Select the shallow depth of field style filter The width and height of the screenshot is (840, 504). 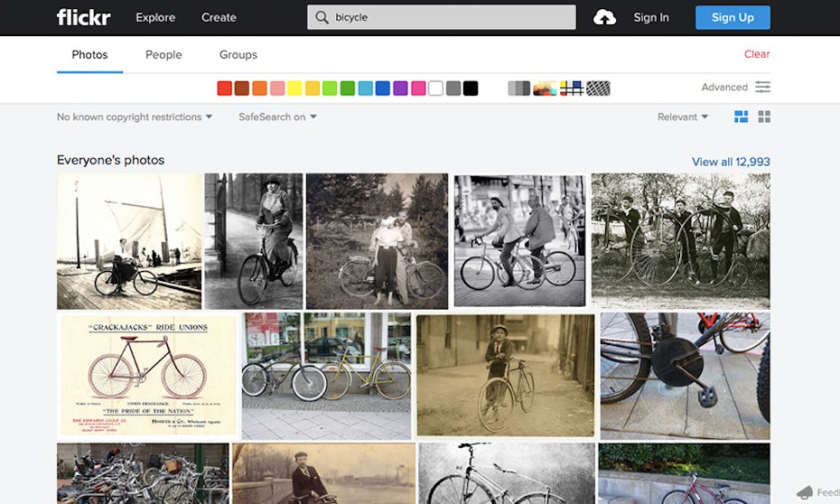545,89
